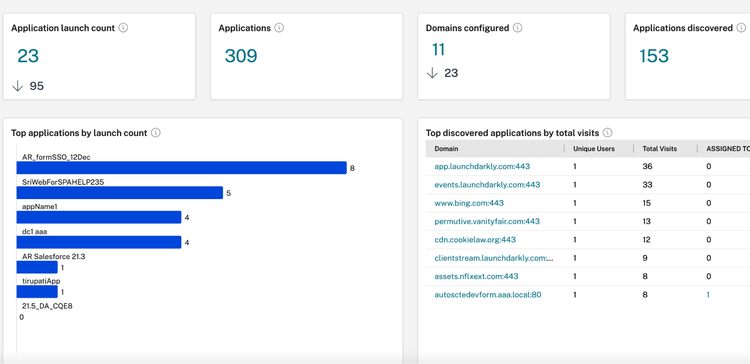Click the tirupatiApp bar in chart
750x364 pixels.
click(37, 292)
